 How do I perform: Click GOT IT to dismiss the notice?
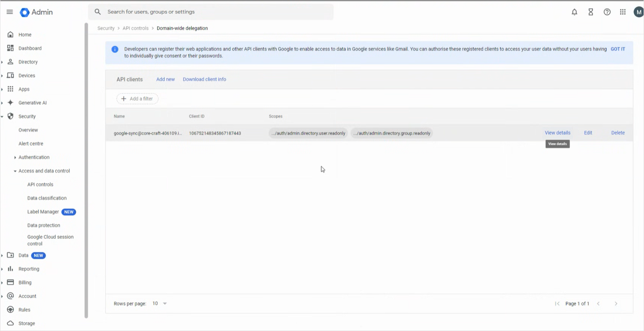[618, 49]
